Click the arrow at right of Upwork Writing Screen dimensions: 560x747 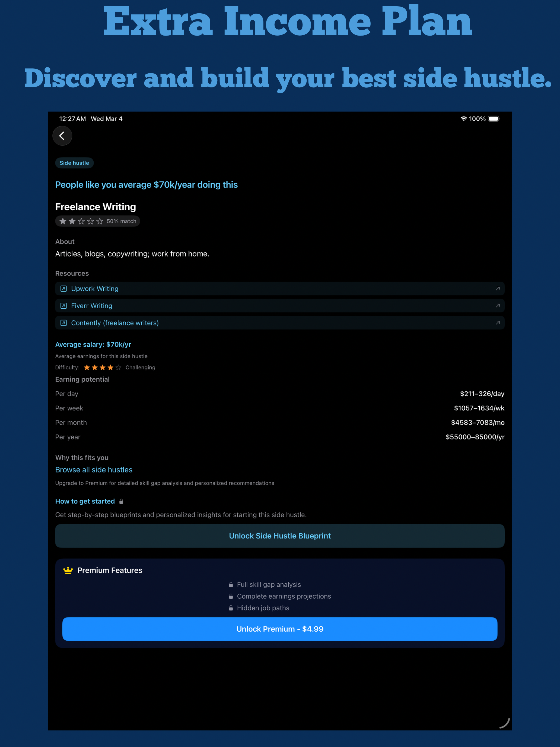tap(498, 288)
